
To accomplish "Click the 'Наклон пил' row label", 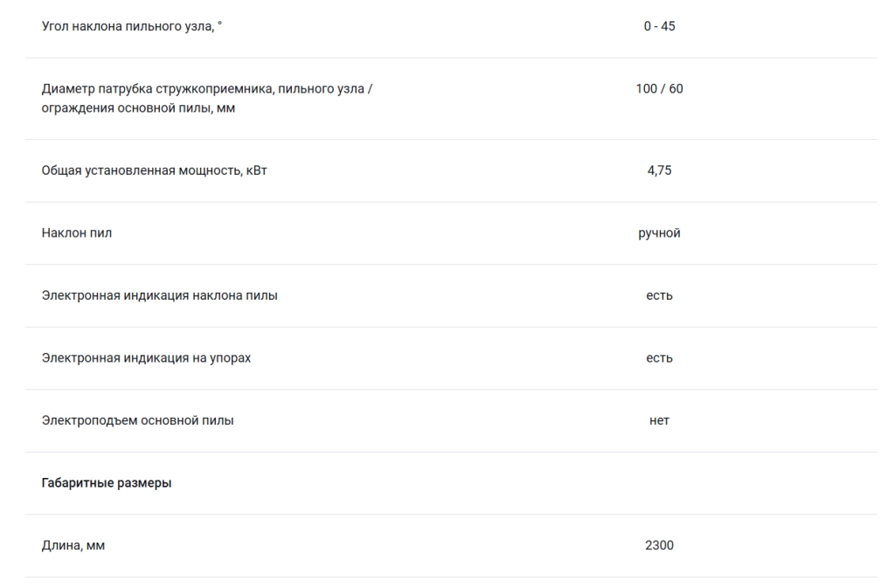I will coord(77,232).
